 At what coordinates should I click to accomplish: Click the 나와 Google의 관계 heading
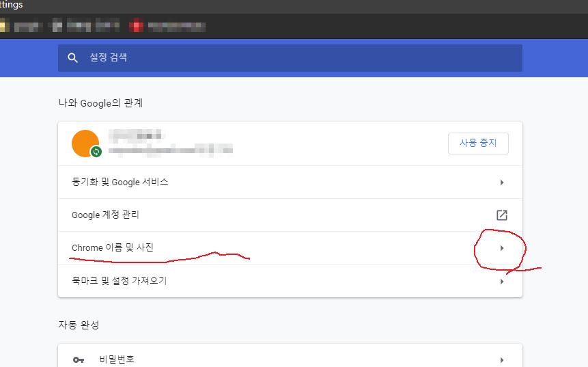click(100, 103)
